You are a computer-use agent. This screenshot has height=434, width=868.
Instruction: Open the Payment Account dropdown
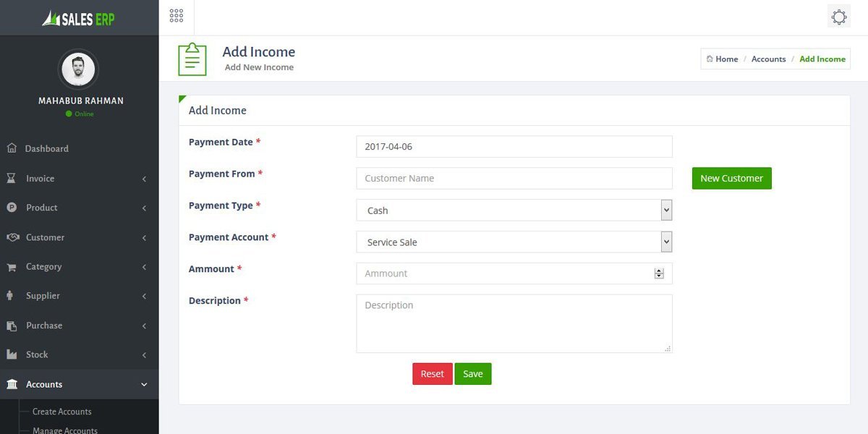[x=514, y=242]
